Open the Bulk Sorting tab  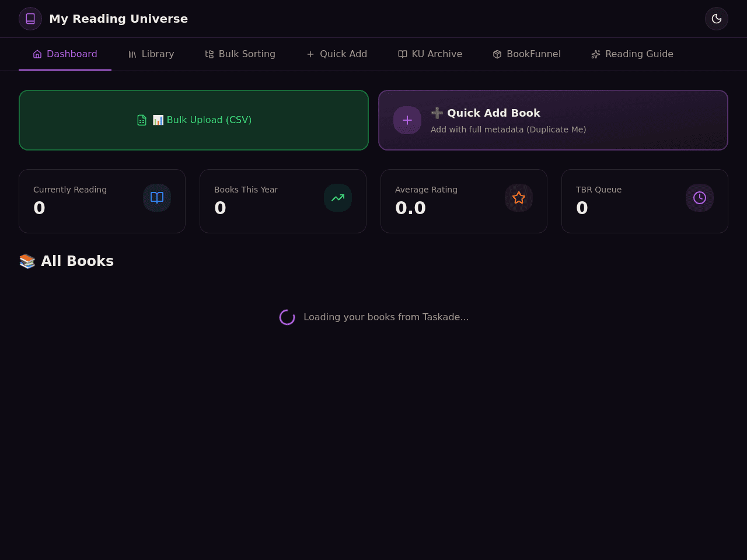click(x=240, y=54)
